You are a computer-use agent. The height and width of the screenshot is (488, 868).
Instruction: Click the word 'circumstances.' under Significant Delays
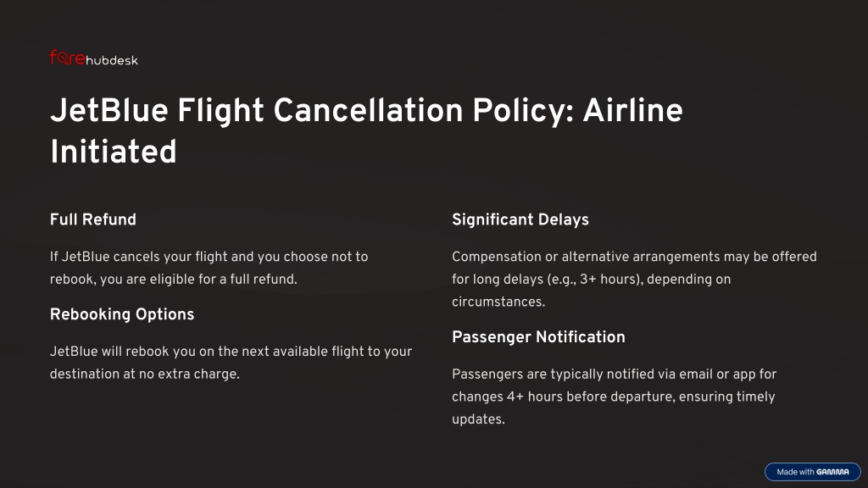click(498, 302)
